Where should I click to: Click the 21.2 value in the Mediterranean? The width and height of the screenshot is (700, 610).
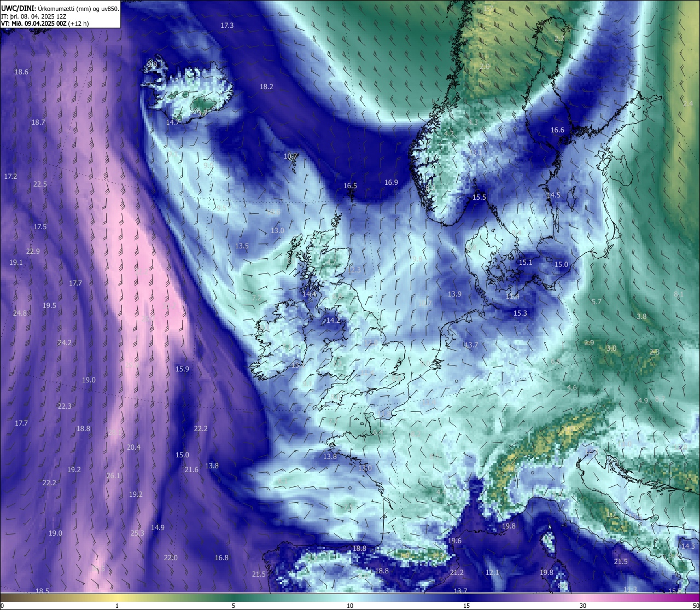click(457, 572)
